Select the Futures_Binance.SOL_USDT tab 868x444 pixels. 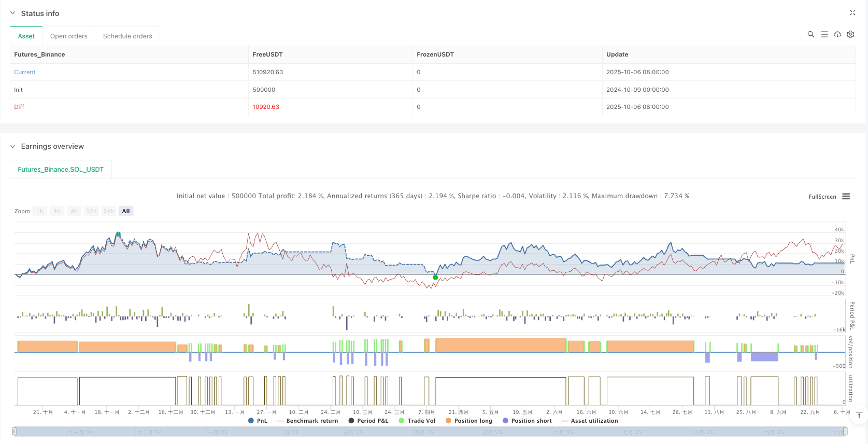point(61,170)
